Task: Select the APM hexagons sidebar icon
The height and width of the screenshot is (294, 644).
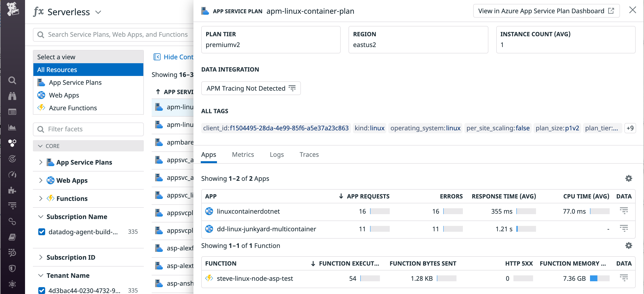Action: [x=12, y=143]
